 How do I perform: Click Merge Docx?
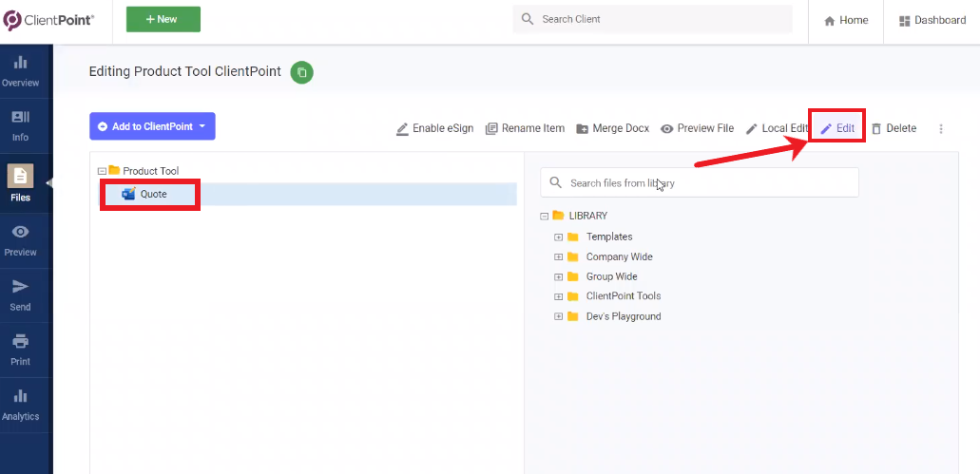(612, 128)
